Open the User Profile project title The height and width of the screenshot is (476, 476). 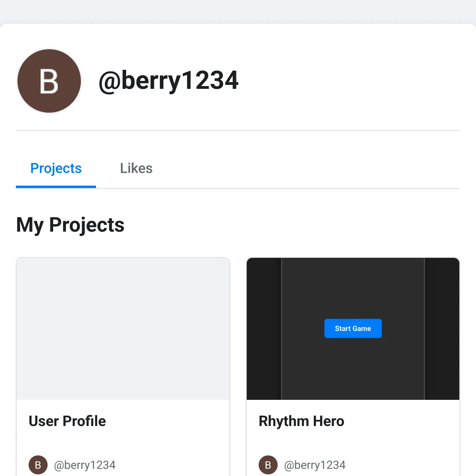(x=67, y=421)
